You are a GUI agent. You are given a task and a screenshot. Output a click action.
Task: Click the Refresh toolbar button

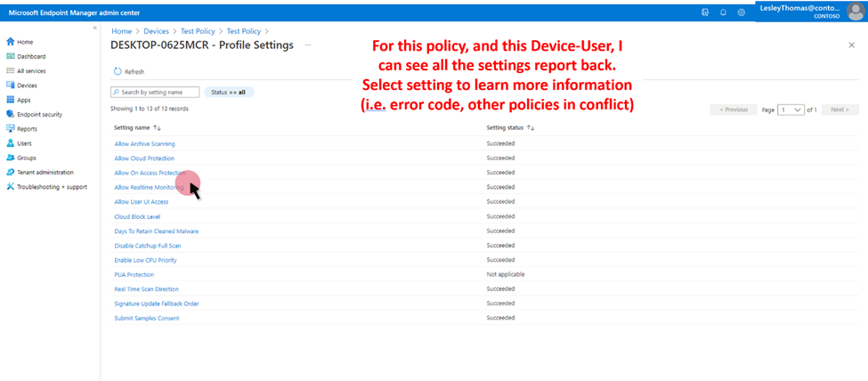[128, 71]
